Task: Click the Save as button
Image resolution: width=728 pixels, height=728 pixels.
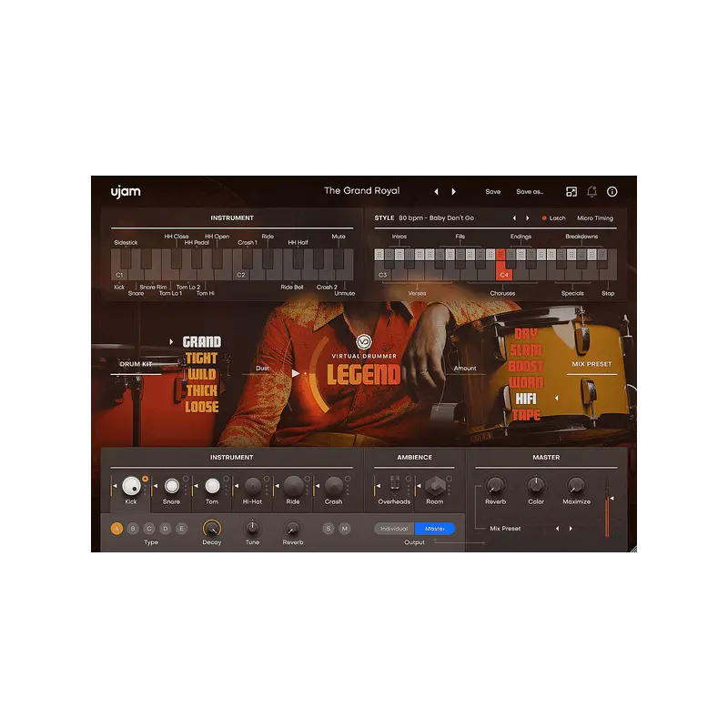Action: pyautogui.click(x=530, y=192)
